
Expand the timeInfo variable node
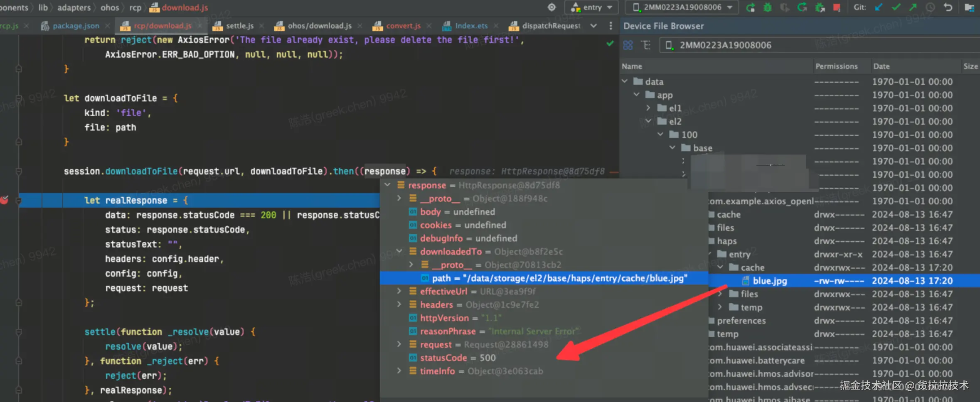[399, 371]
